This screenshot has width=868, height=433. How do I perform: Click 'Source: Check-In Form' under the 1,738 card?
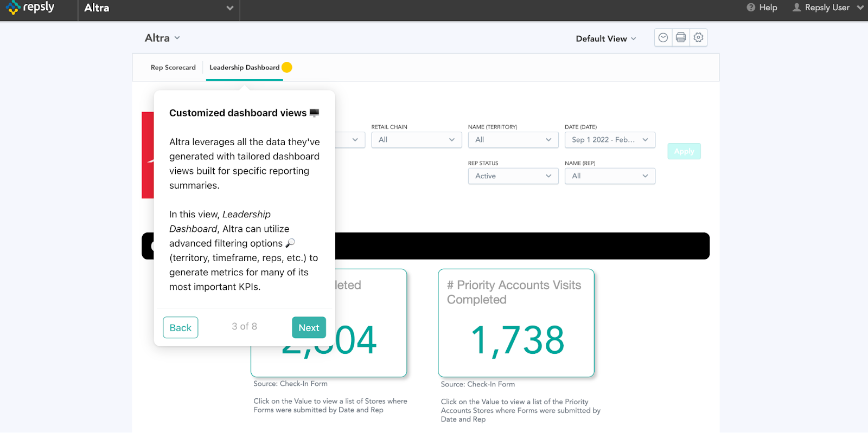pyautogui.click(x=478, y=384)
